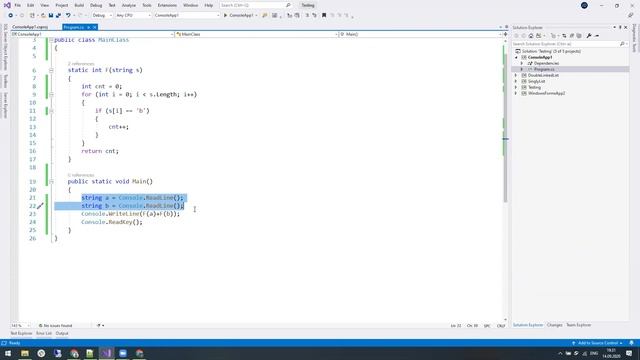
Task: Open the Debug menu
Action: pyautogui.click(x=96, y=5)
